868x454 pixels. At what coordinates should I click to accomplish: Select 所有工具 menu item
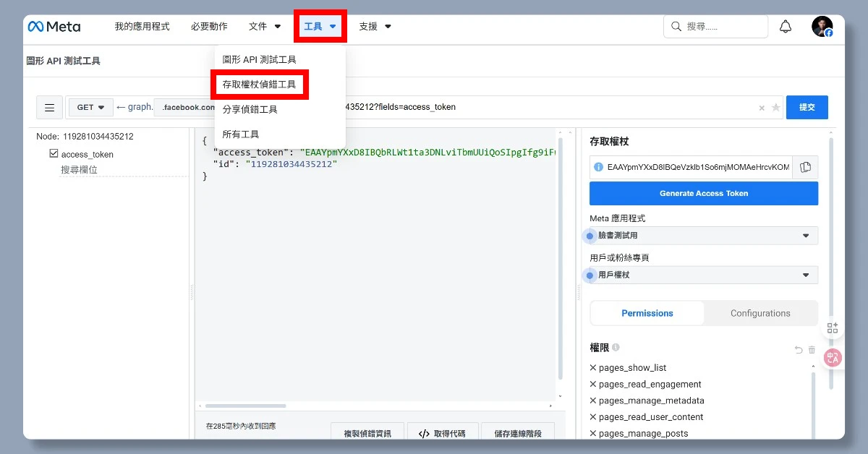(x=241, y=134)
